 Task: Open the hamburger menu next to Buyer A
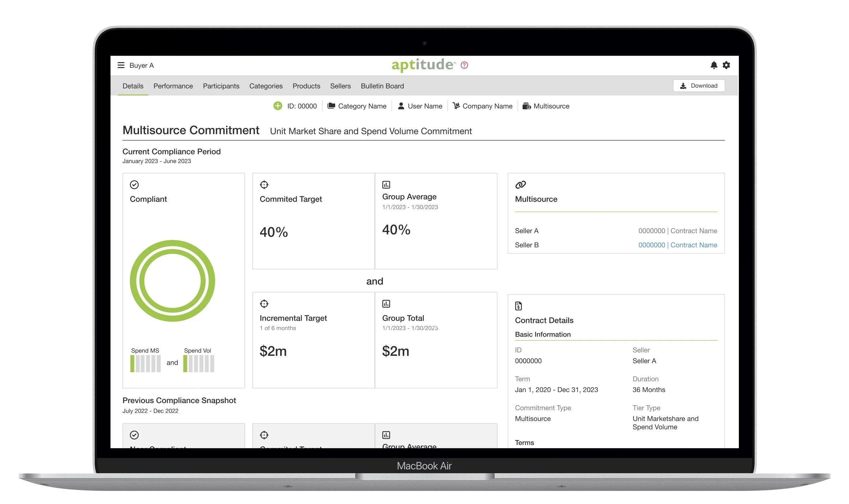click(121, 65)
